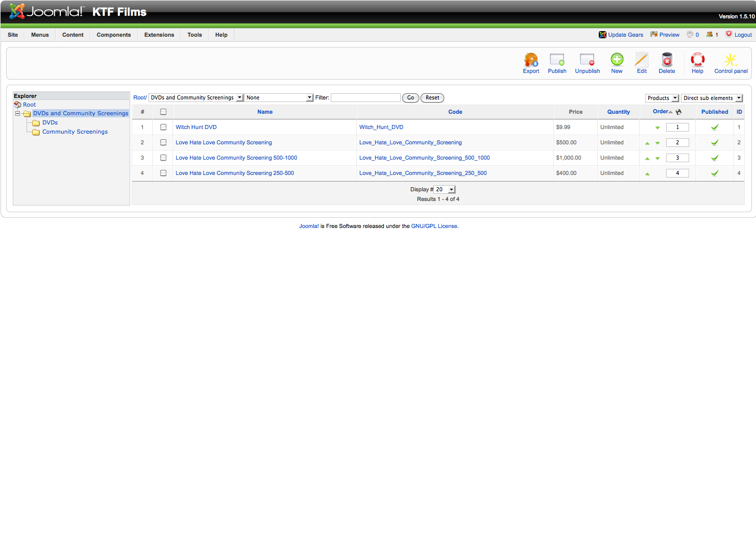Select Community Screenings folder in tree
Viewport: 756px width, 556px height.
tap(75, 132)
